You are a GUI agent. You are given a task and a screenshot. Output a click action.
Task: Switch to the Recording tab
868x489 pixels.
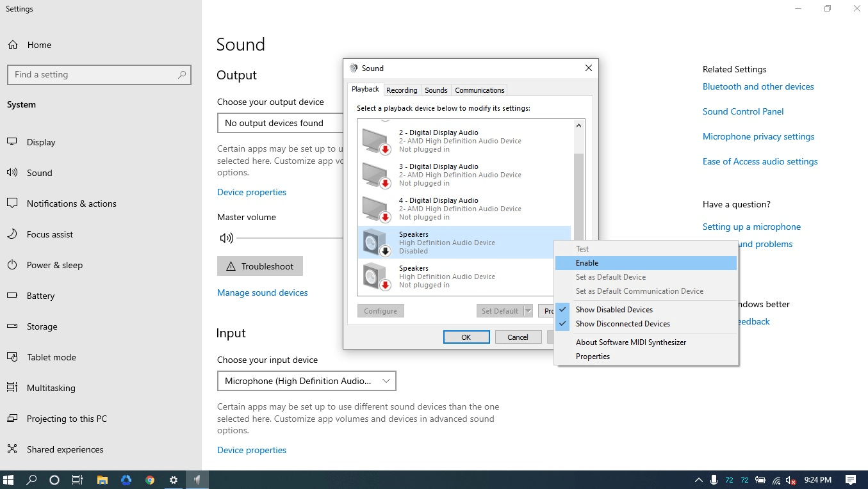coord(402,90)
